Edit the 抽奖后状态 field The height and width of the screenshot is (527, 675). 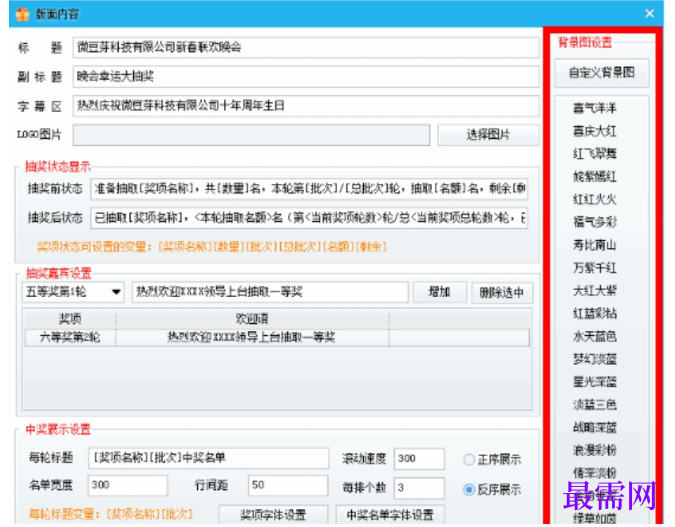pyautogui.click(x=309, y=218)
